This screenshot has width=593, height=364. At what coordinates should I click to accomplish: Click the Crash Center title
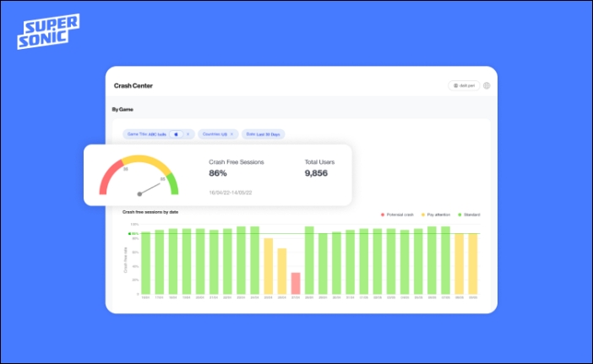pos(133,85)
